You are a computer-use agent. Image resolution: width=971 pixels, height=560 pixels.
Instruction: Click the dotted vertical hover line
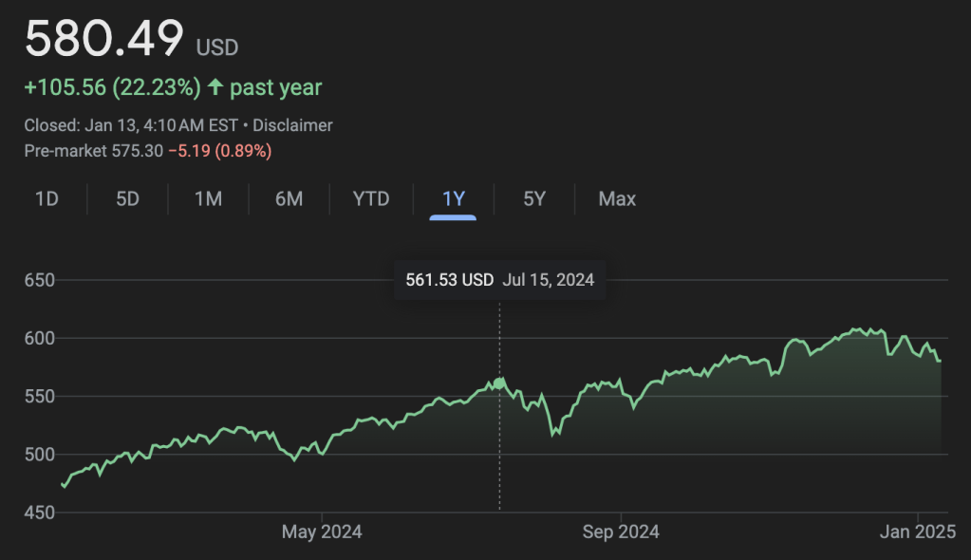pyautogui.click(x=500, y=446)
